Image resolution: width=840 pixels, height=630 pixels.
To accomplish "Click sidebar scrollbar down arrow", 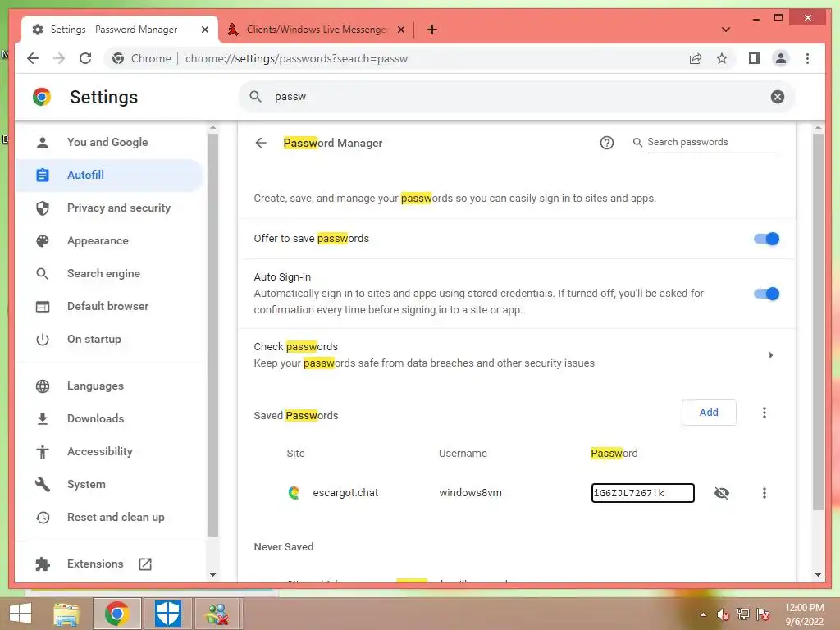I will point(212,575).
